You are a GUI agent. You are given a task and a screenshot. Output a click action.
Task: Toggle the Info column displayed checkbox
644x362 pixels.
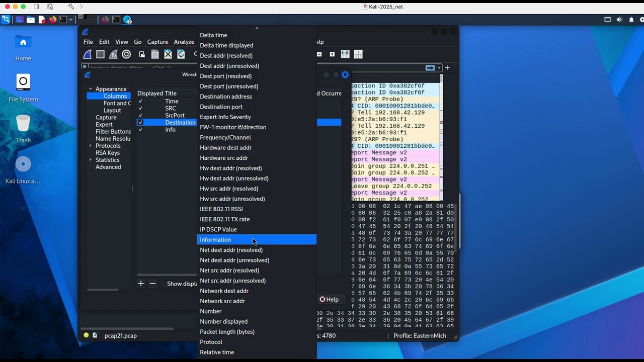pyautogui.click(x=140, y=129)
